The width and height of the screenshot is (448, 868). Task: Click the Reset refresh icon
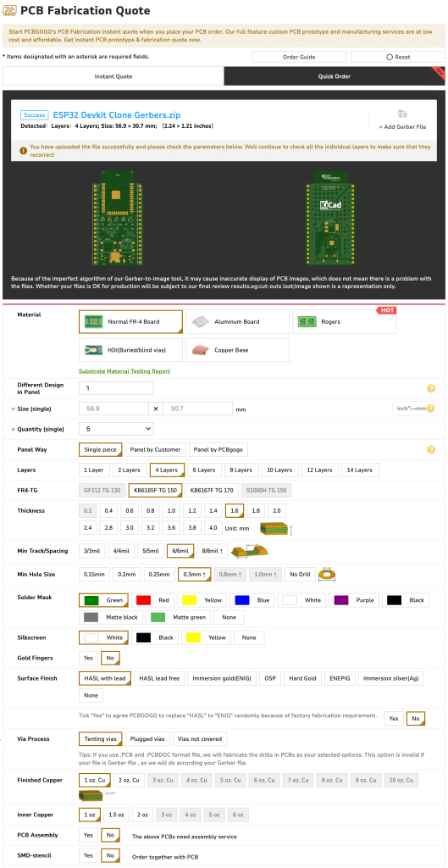tap(390, 57)
